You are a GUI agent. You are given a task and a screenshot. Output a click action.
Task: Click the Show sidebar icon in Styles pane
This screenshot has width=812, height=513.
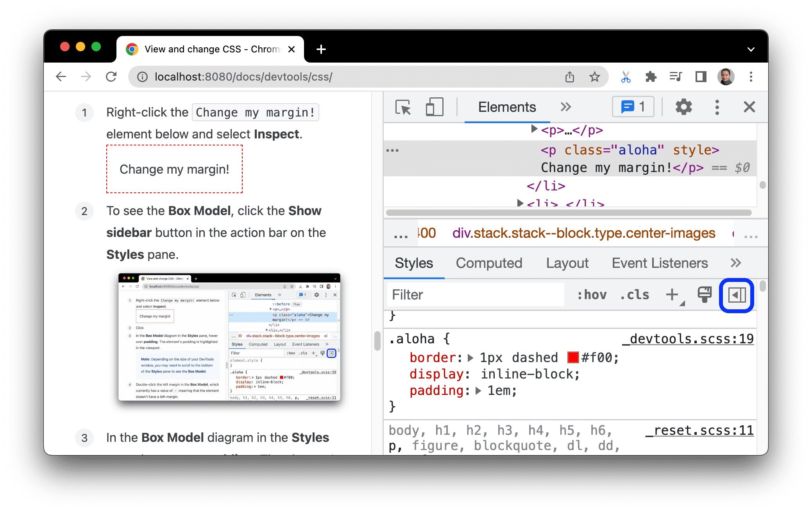pos(737,294)
